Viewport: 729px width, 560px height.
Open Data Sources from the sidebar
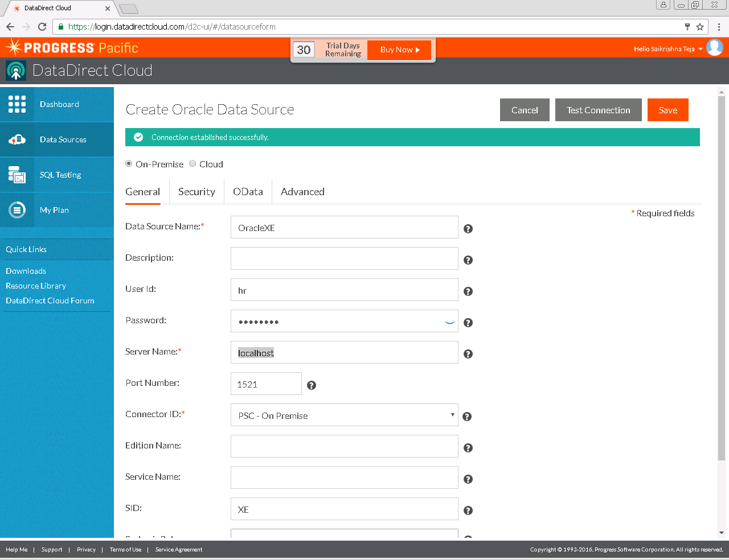click(57, 139)
